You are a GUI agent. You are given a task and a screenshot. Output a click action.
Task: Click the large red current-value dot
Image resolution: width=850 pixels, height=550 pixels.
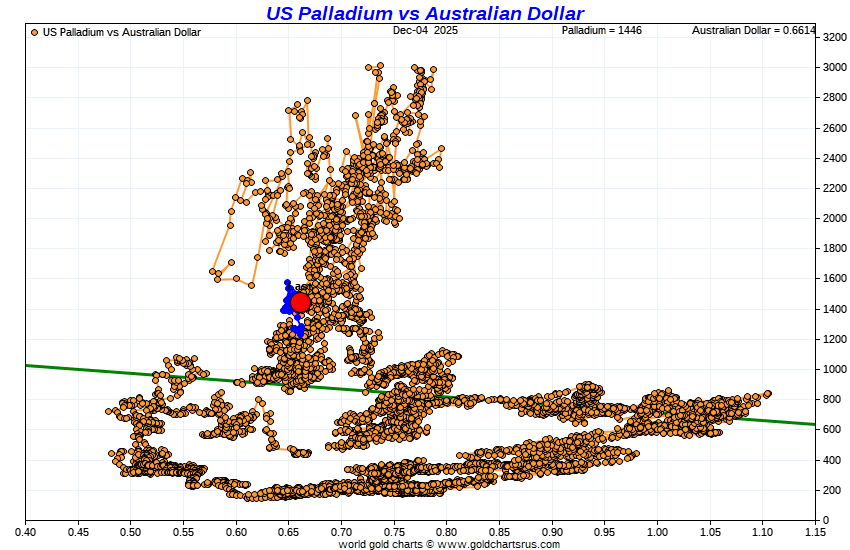[x=300, y=302]
